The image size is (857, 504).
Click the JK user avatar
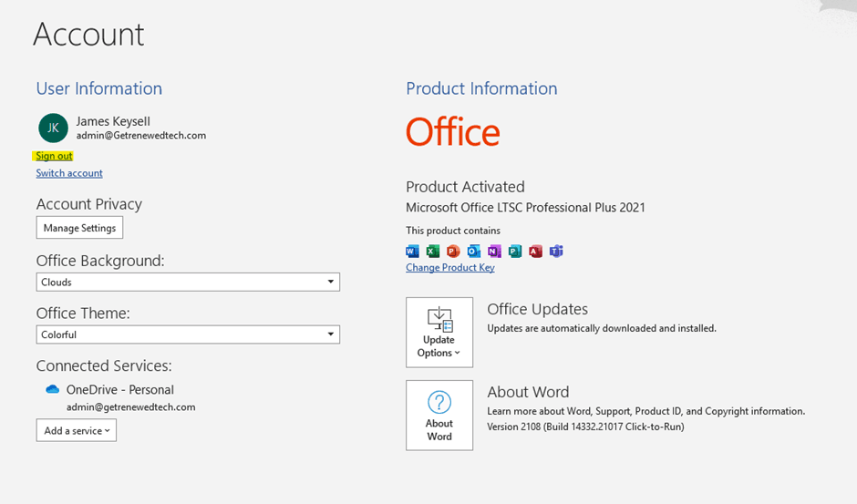53,128
